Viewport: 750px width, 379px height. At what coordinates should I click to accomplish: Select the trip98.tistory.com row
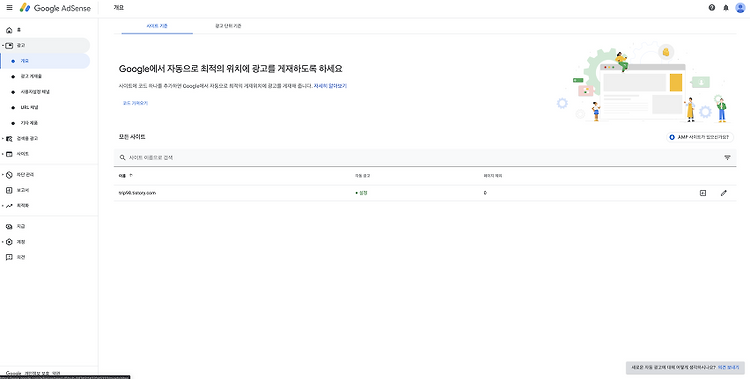[425, 193]
